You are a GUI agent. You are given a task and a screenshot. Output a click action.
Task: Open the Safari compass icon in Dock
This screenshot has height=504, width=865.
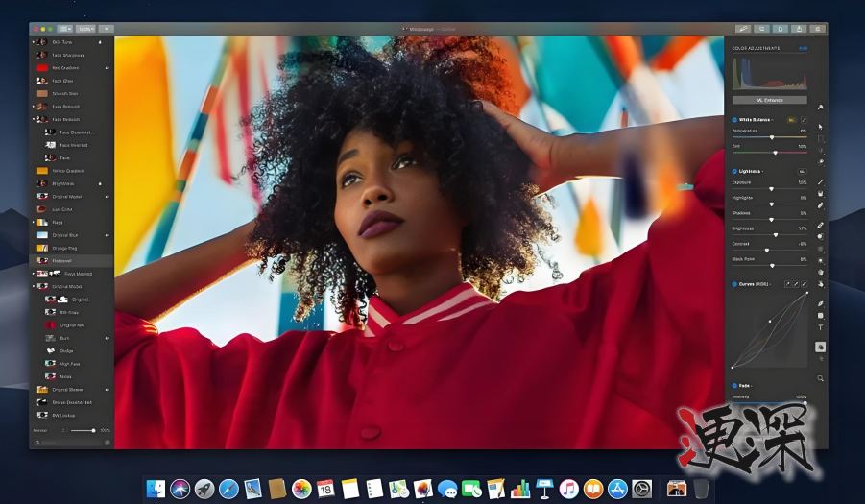(x=228, y=489)
